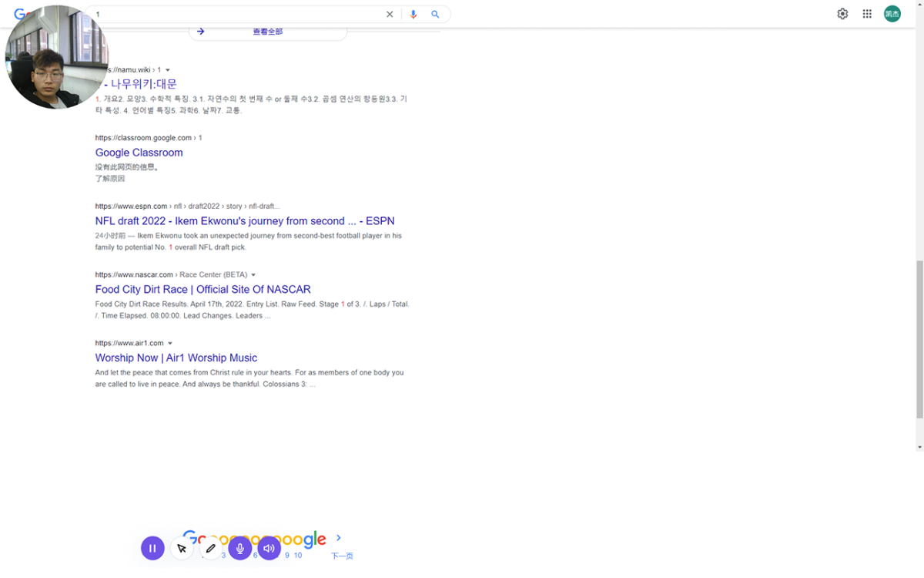Open the Google apps grid
Screen dimensions: 924x578
[x=867, y=14]
